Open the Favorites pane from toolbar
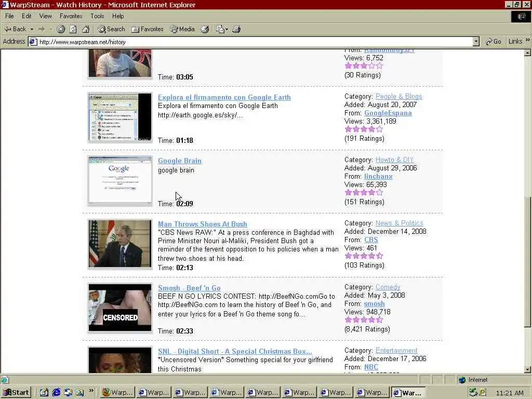Image resolution: width=532 pixels, height=399 pixels. 147,29
